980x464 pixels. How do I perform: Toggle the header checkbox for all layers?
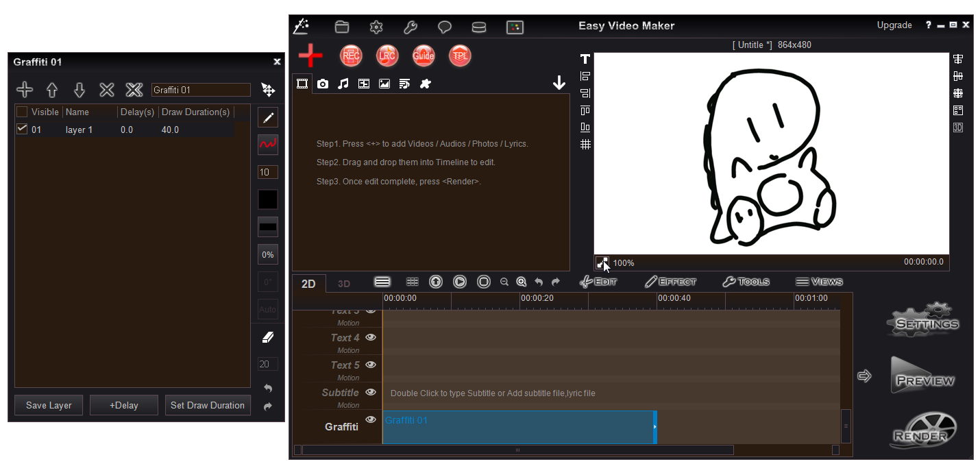tap(22, 112)
